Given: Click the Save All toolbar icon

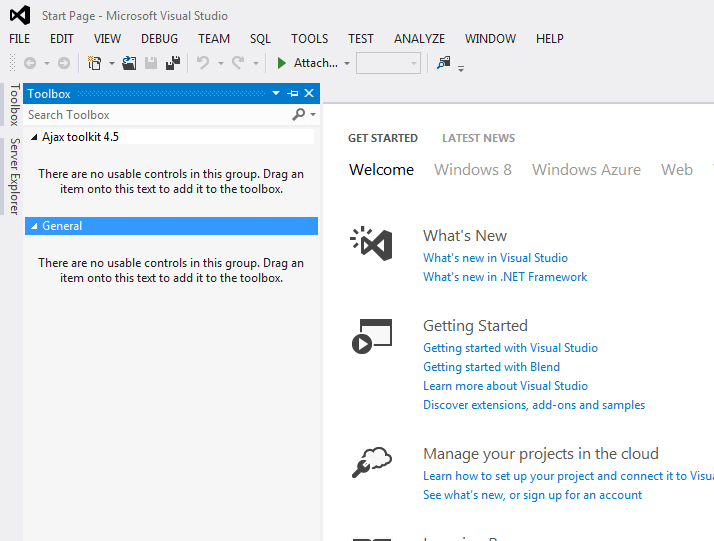Looking at the screenshot, I should 173,63.
